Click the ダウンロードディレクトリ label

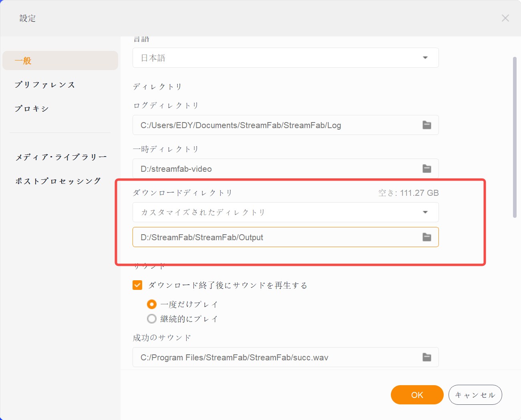pos(183,193)
